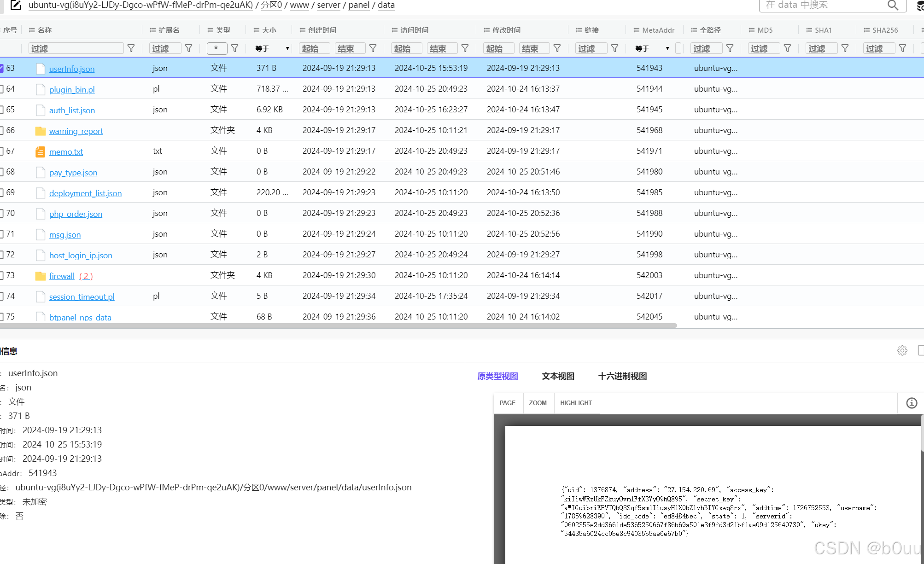Click the extension column filter funnel icon
This screenshot has height=564, width=924.
pos(189,48)
